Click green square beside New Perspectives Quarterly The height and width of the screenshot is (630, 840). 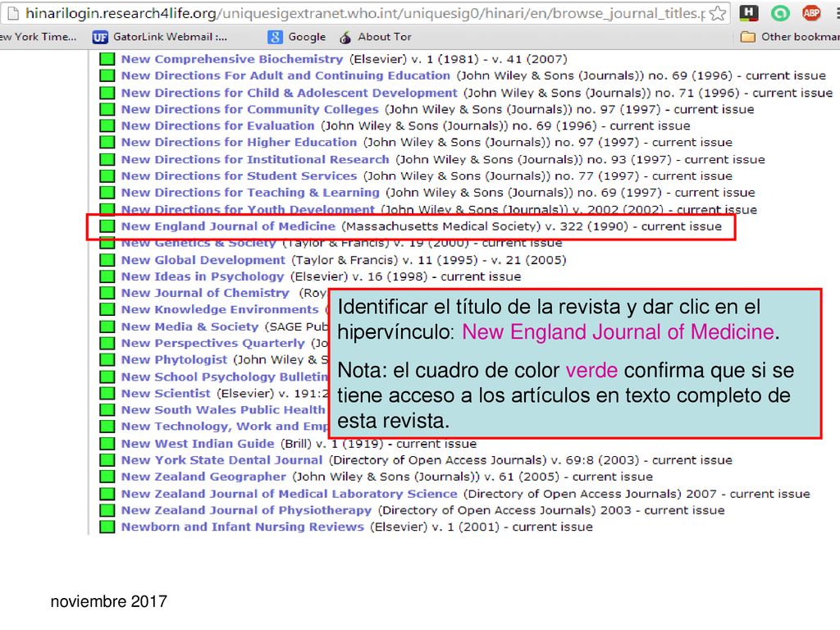(107, 344)
